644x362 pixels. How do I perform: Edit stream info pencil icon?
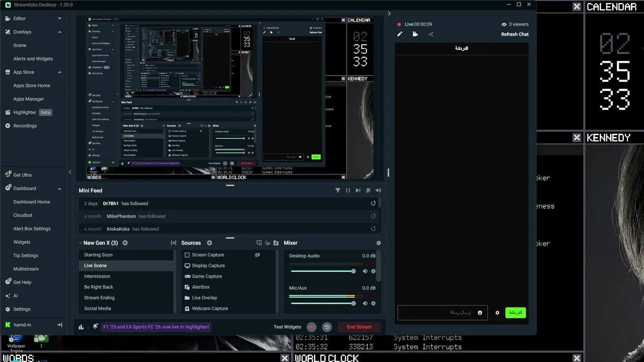click(x=400, y=34)
